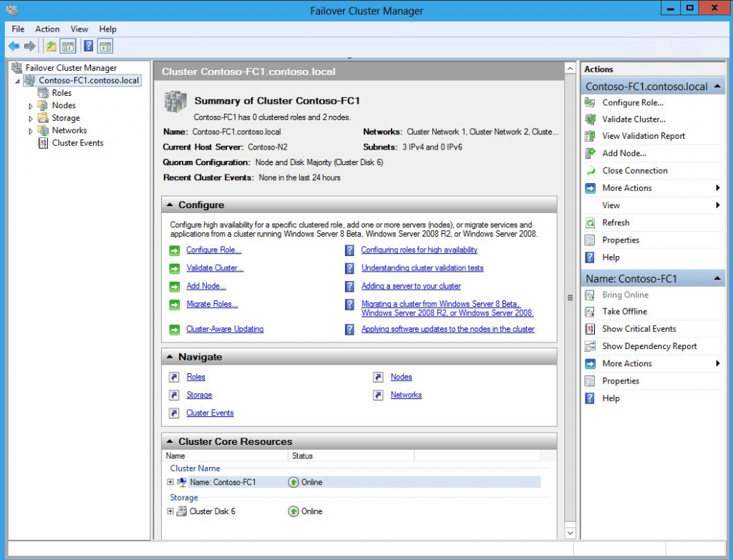Click the Cluster Disk 6 disk icon

pyautogui.click(x=181, y=511)
